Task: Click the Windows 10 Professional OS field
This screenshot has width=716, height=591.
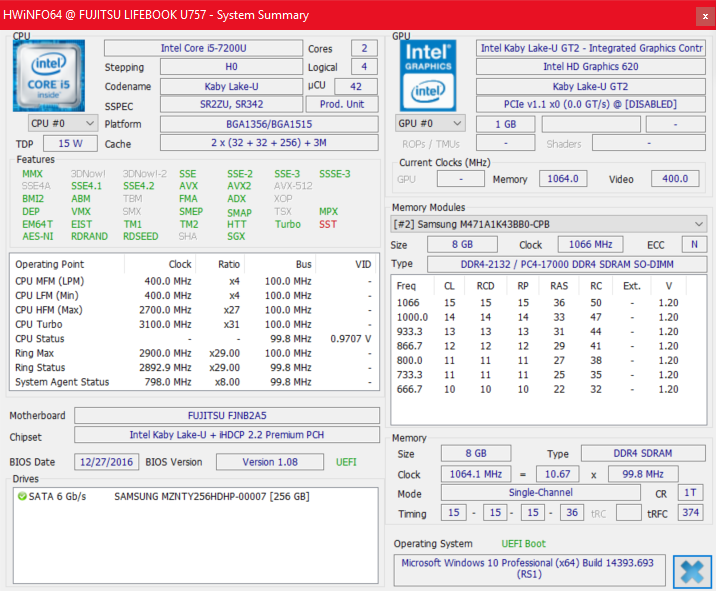Action: 528,569
